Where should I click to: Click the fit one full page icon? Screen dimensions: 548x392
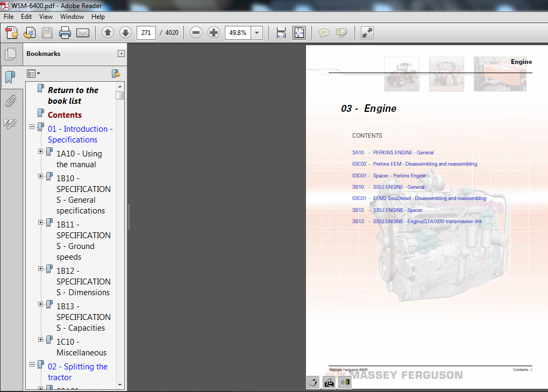click(299, 33)
